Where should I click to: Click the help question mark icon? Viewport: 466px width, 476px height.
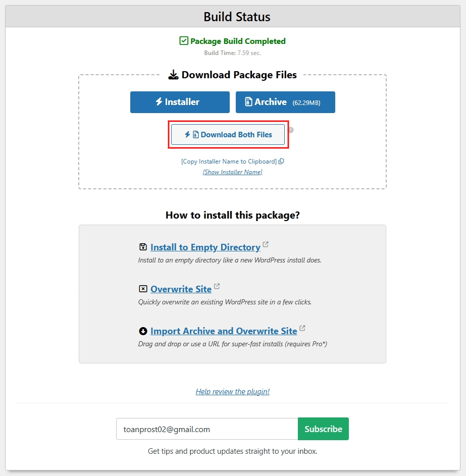tap(291, 130)
